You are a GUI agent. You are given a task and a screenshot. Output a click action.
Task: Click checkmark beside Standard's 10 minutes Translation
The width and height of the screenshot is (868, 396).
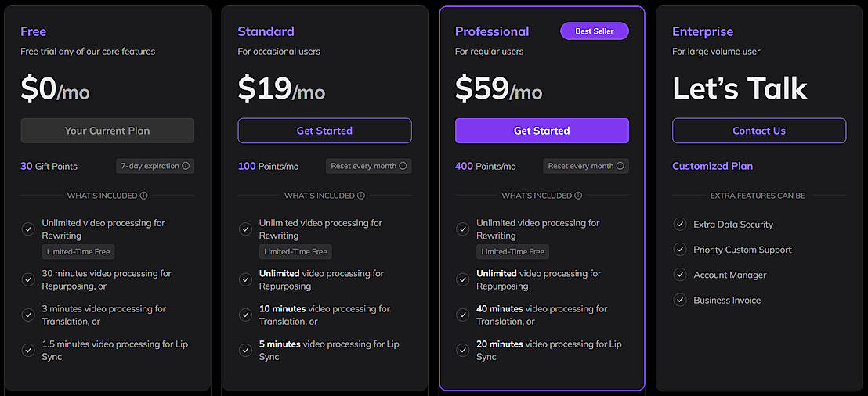pos(245,315)
